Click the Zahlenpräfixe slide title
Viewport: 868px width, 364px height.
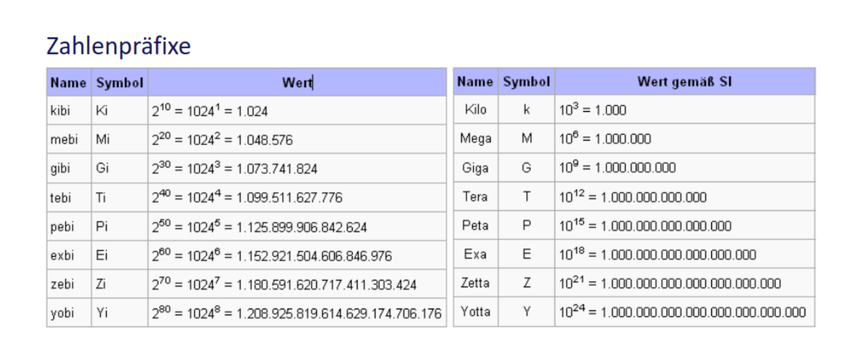118,47
